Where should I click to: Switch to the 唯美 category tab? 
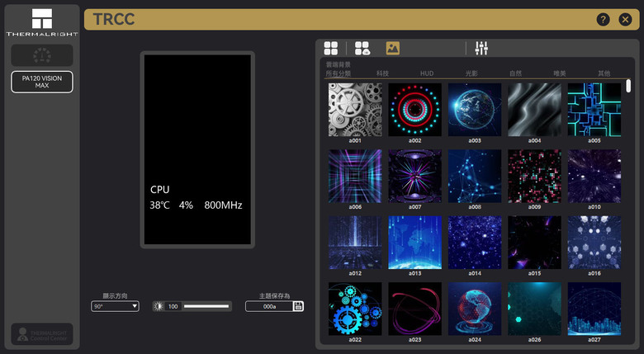tap(560, 73)
